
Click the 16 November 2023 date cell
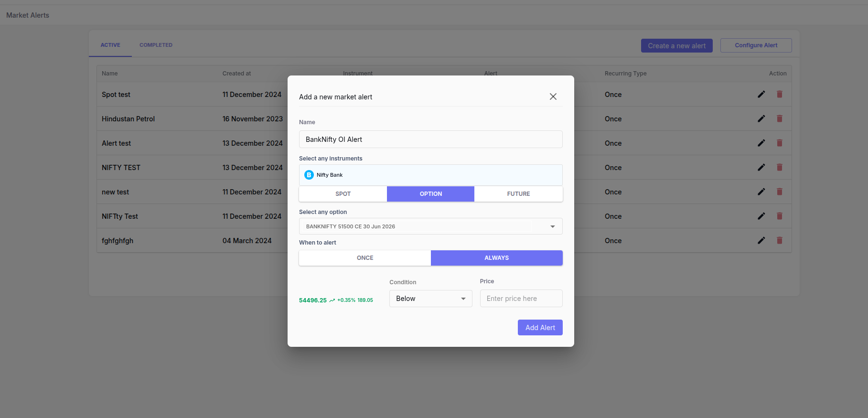(x=253, y=119)
